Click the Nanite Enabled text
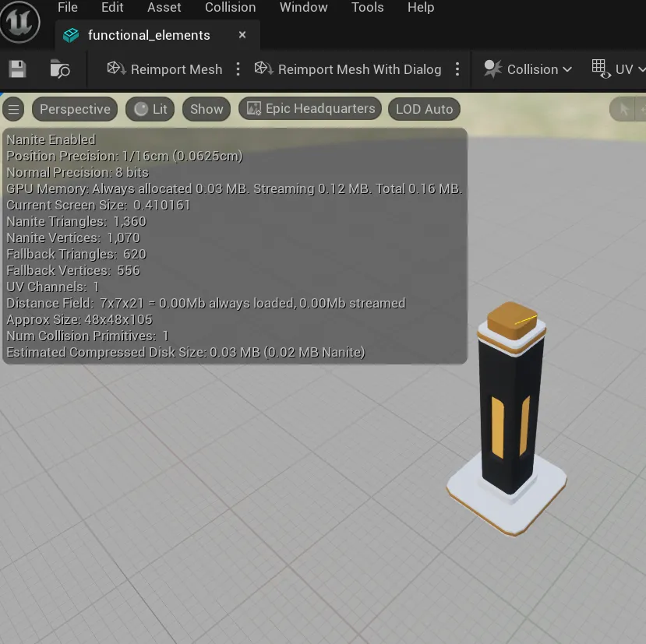 tap(51, 139)
